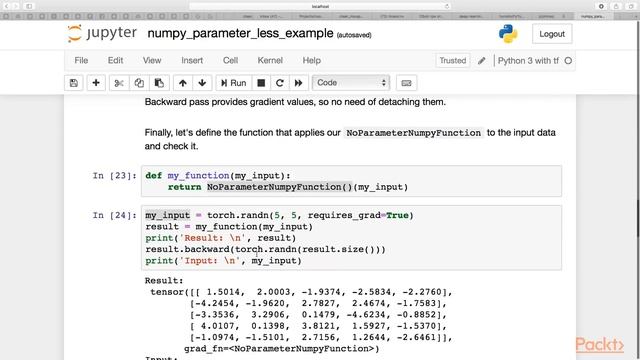Open the Kernel menu
The height and width of the screenshot is (360, 640).
pos(270,60)
